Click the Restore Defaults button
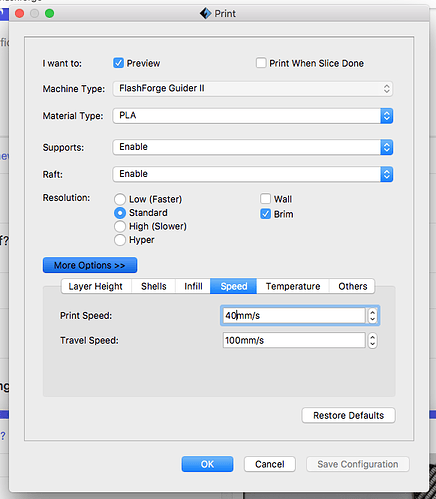The image size is (436, 499). pyautogui.click(x=348, y=415)
